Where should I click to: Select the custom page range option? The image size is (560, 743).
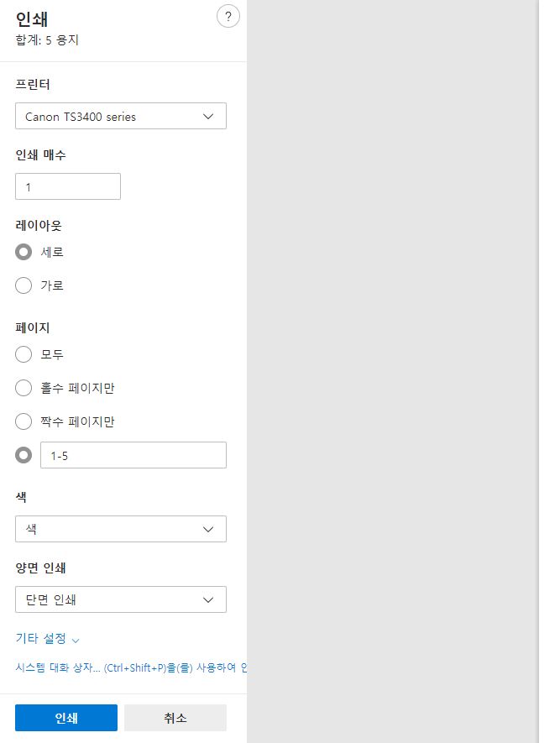24,455
